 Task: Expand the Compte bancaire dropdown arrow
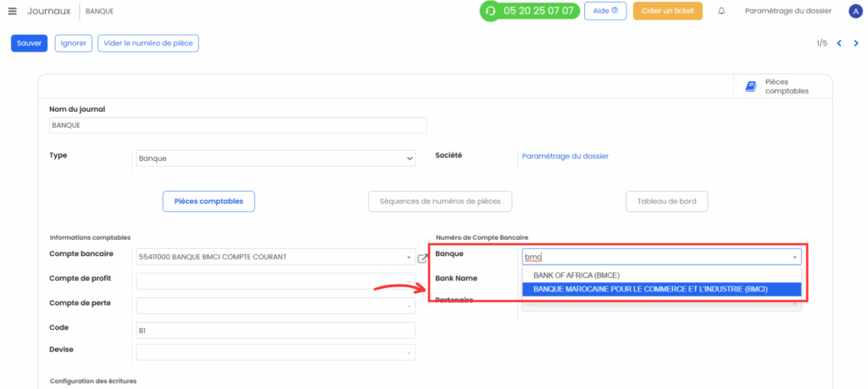pyautogui.click(x=408, y=258)
